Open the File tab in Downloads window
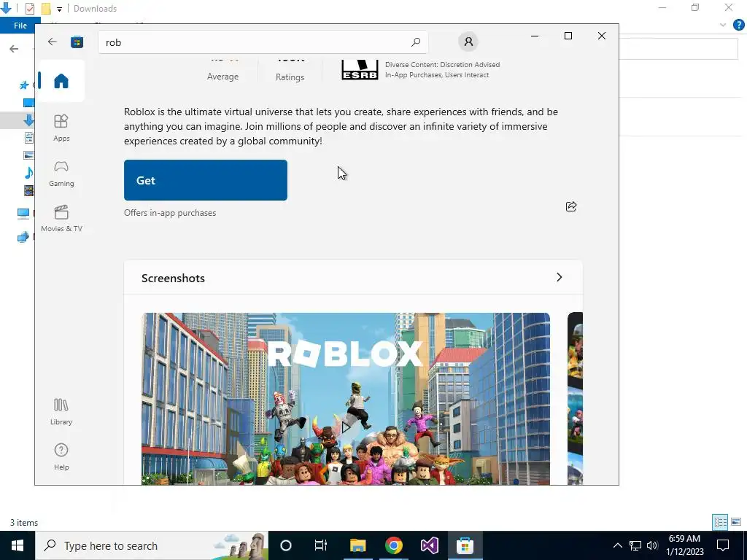The width and height of the screenshot is (747, 560). [x=20, y=26]
